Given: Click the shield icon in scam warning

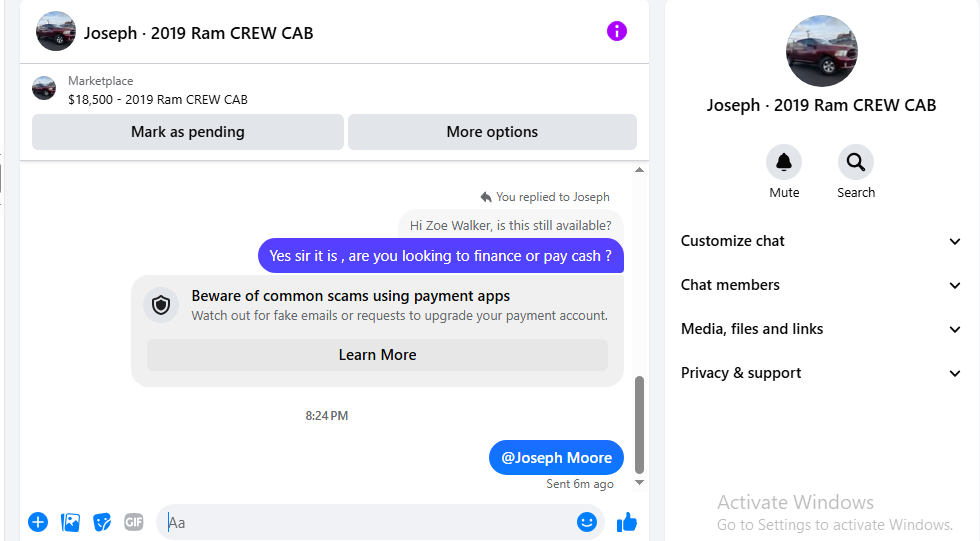Looking at the screenshot, I should (x=161, y=305).
